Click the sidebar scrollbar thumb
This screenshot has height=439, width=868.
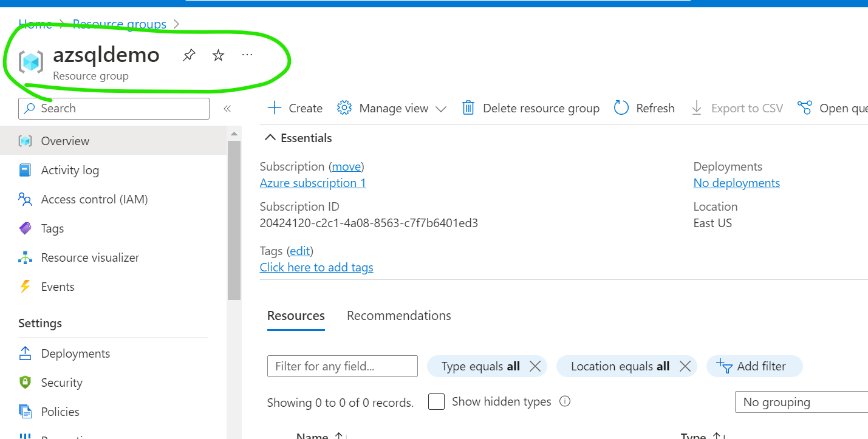coord(234,220)
